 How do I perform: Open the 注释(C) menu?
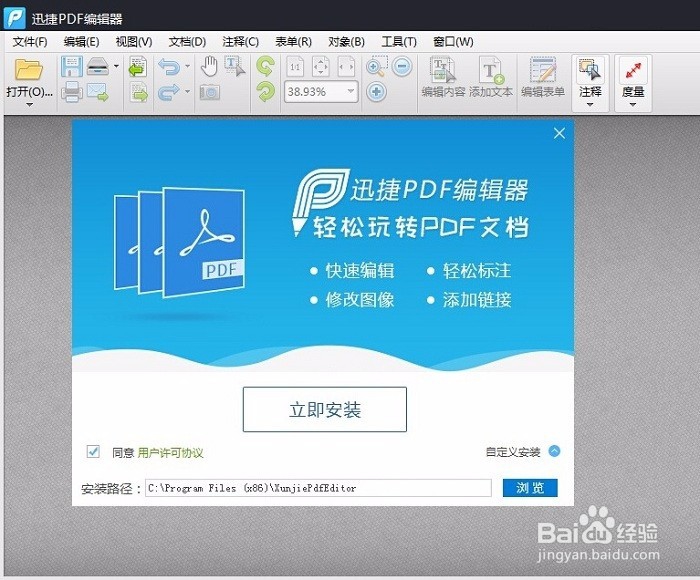(x=241, y=42)
